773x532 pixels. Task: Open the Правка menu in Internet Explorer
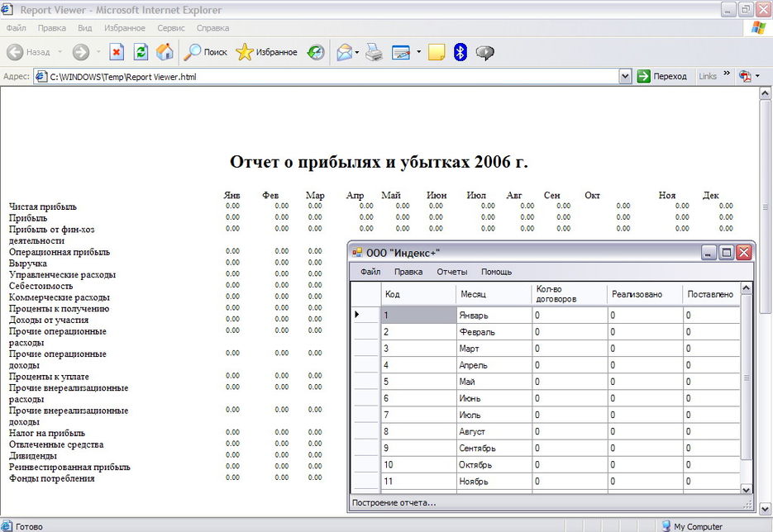(x=52, y=28)
